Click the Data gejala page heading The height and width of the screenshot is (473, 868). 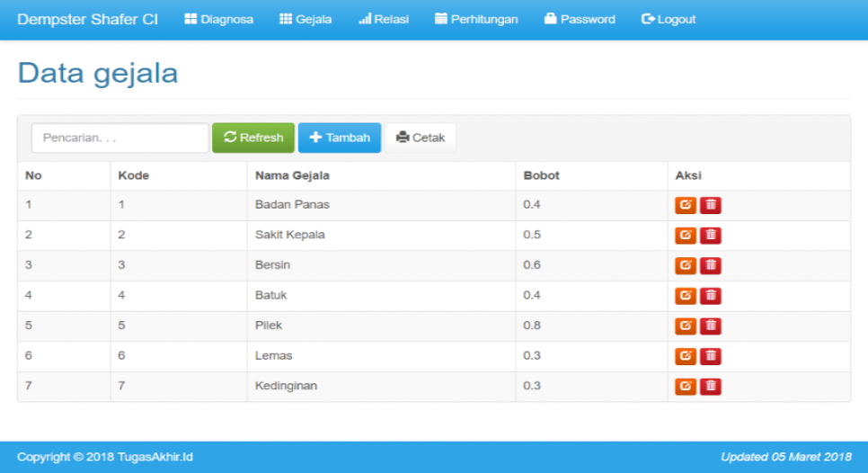click(x=98, y=73)
